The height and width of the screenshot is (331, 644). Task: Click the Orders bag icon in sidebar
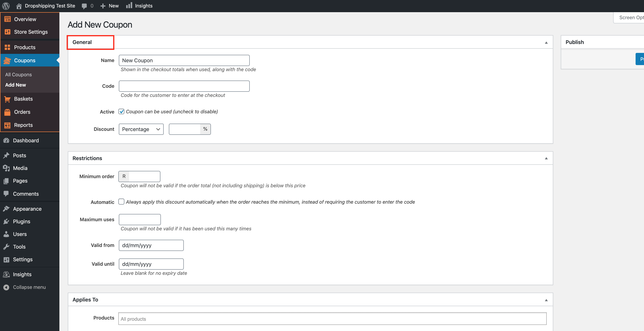coord(7,112)
